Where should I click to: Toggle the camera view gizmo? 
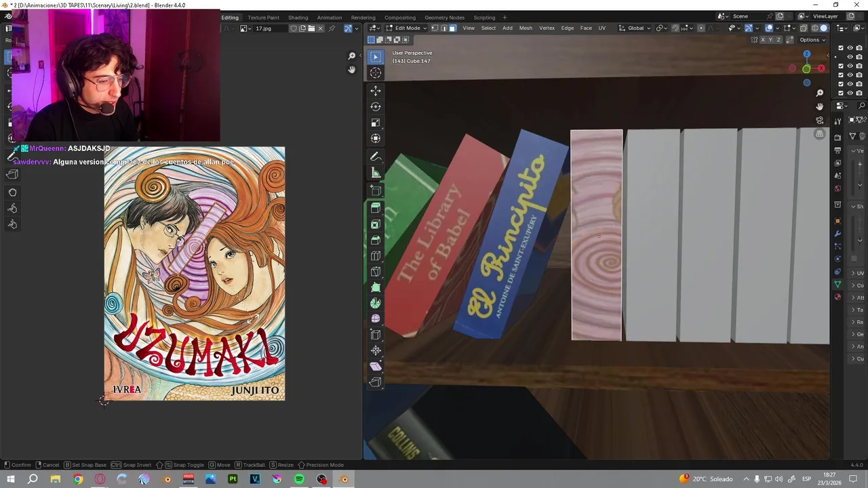click(x=819, y=121)
